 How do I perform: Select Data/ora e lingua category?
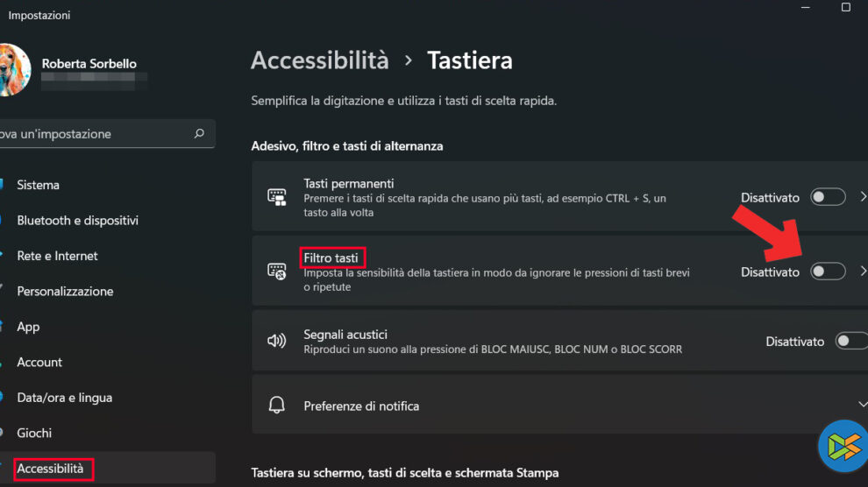tap(64, 398)
